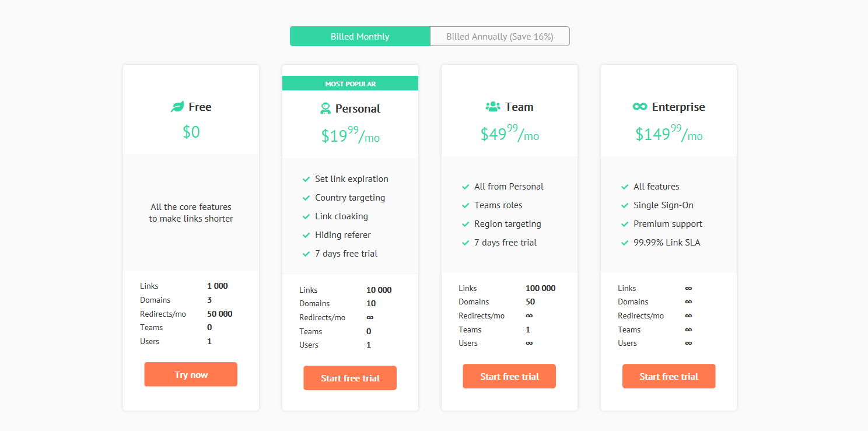The height and width of the screenshot is (431, 868).
Task: Click the group icon next to Team
Action: click(x=492, y=106)
